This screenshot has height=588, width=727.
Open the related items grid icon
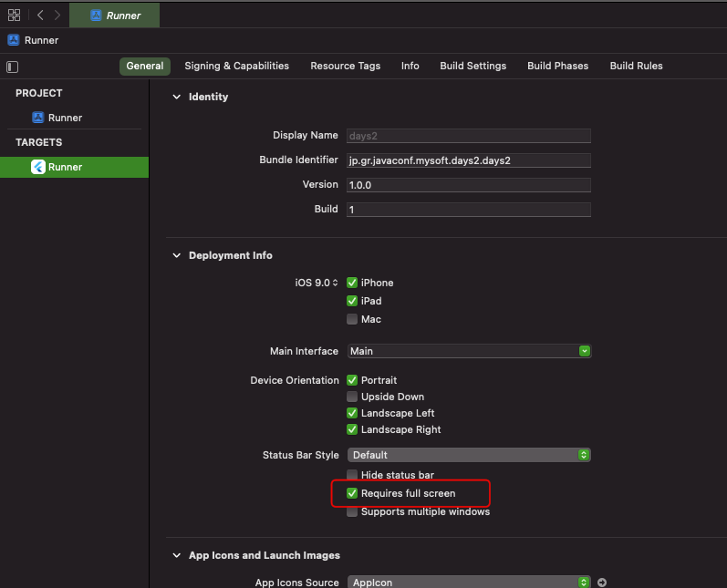(14, 15)
